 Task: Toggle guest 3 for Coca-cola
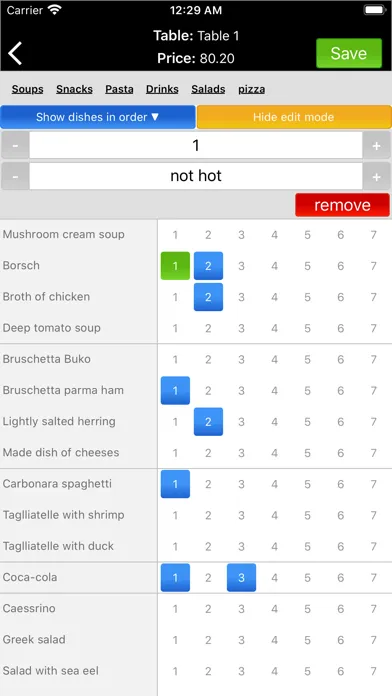tap(242, 577)
